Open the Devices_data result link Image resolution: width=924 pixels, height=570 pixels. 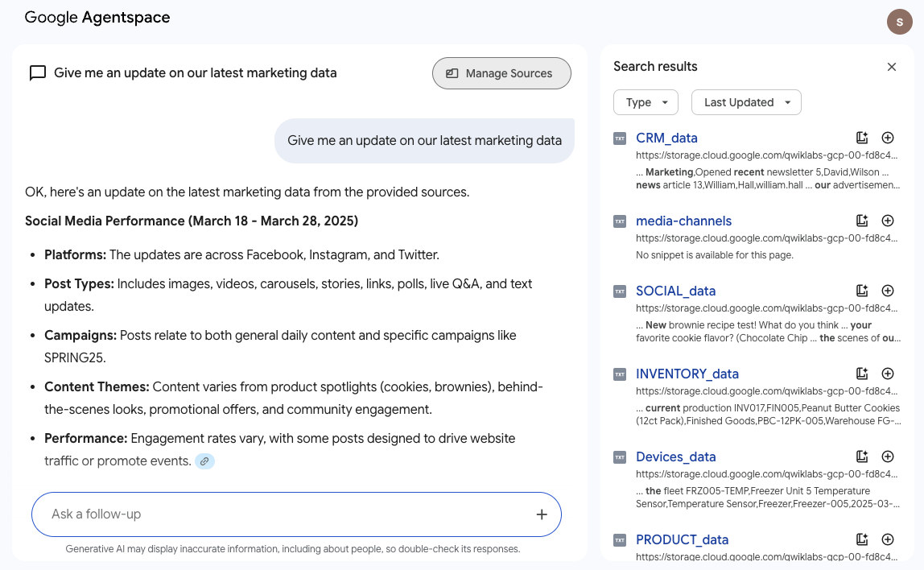coord(676,456)
